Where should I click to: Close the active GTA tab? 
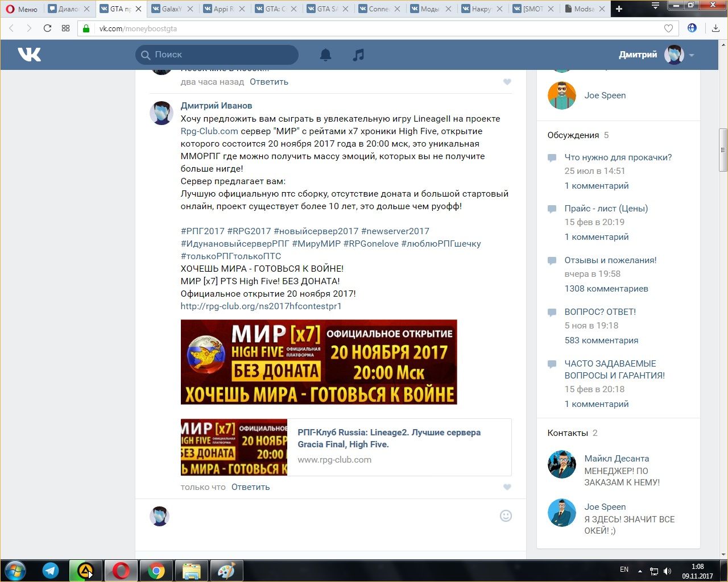(x=138, y=9)
